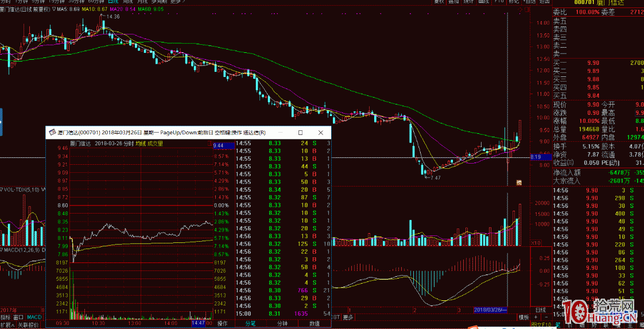Image resolution: width=644 pixels, height=329 pixels.
Task: Click the 买一 bid price 9.90 row
Action: (x=598, y=63)
